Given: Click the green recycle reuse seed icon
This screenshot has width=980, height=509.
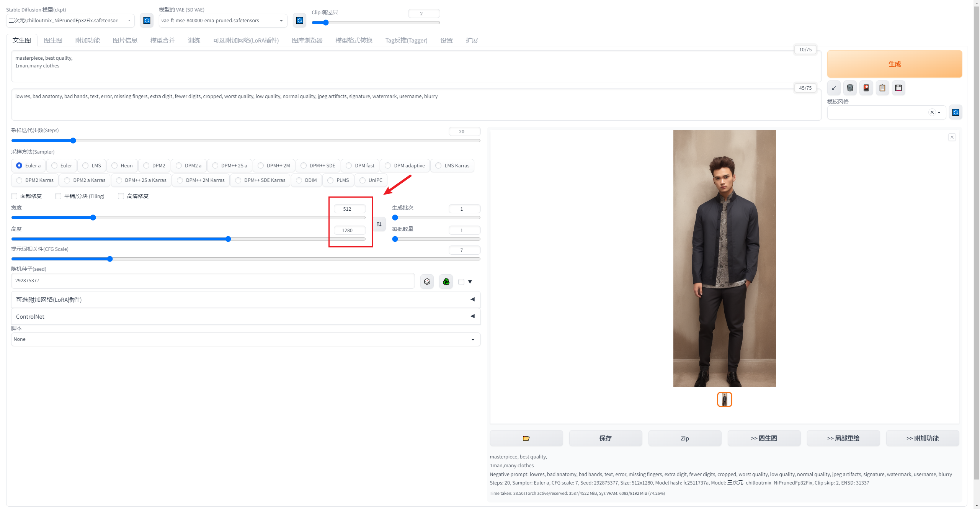Looking at the screenshot, I should pos(446,282).
